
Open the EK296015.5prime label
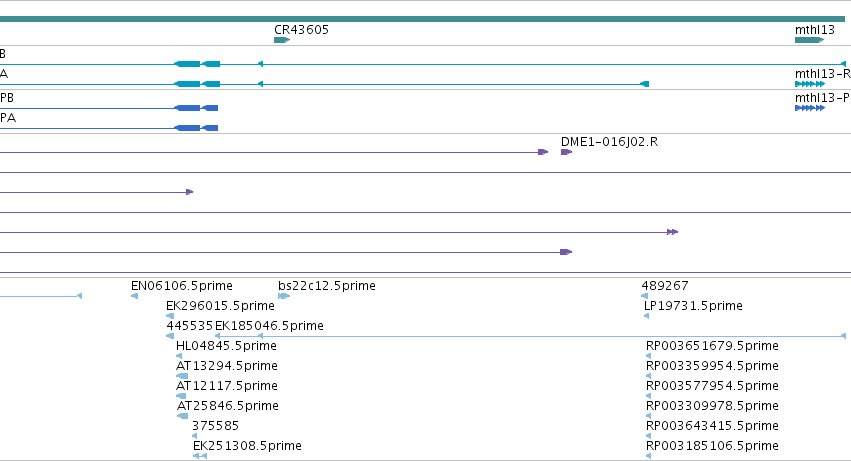click(x=220, y=306)
